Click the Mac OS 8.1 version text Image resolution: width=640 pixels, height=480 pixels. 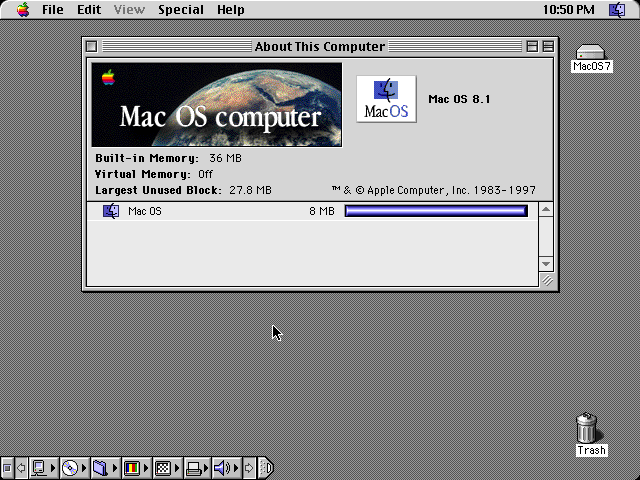point(459,99)
